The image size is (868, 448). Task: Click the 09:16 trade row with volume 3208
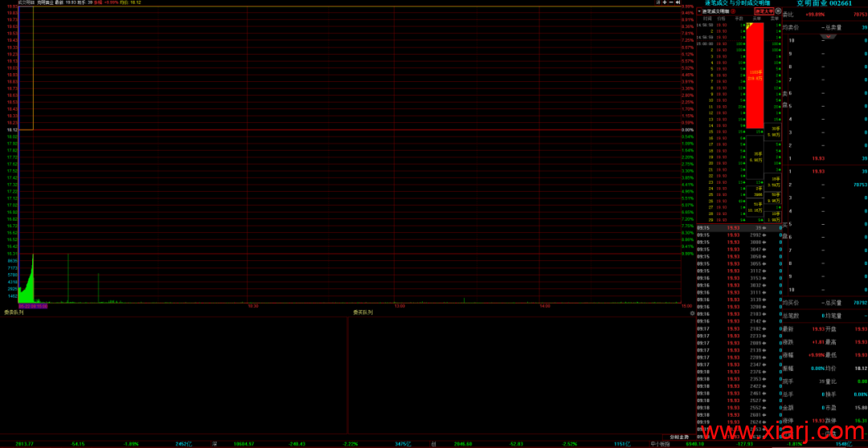coord(739,307)
